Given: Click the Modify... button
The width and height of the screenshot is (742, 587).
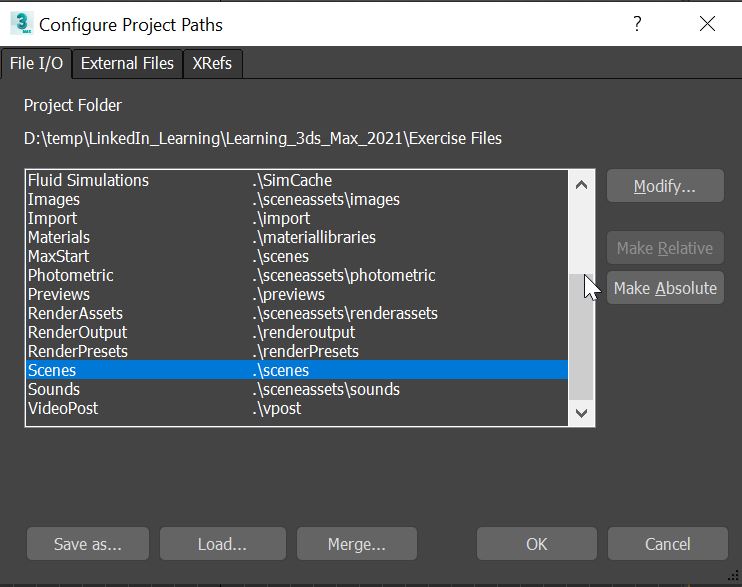Looking at the screenshot, I should point(665,186).
